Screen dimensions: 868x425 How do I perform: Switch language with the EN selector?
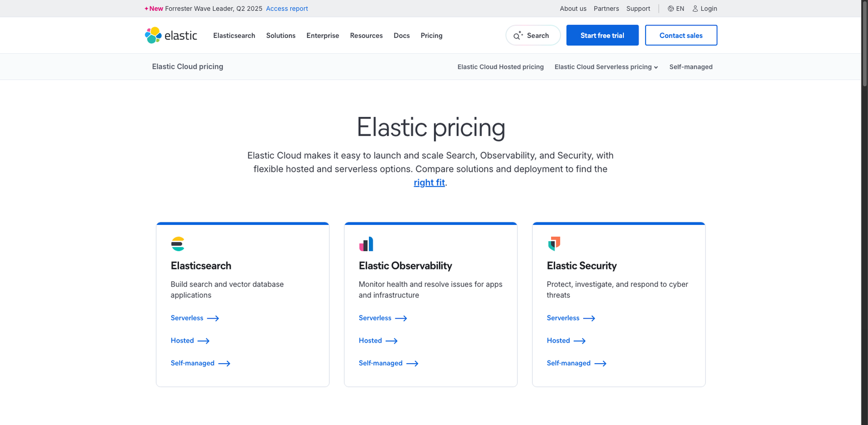(676, 9)
